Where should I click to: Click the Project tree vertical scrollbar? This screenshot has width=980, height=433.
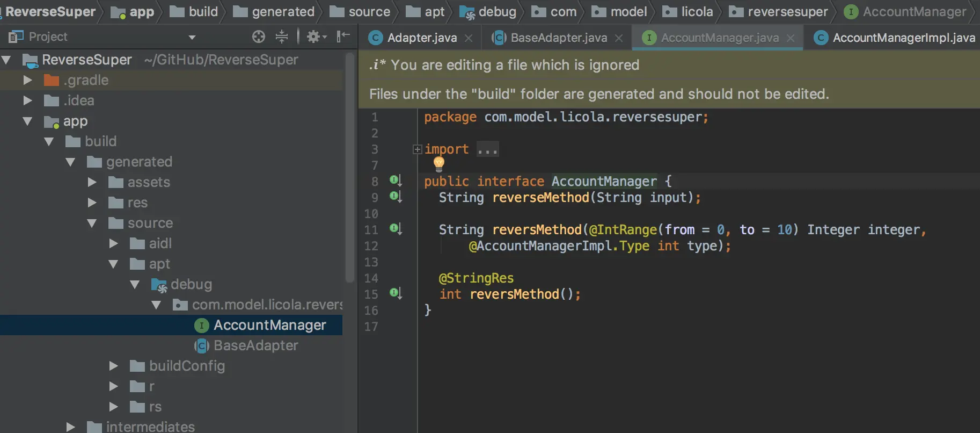pyautogui.click(x=350, y=167)
